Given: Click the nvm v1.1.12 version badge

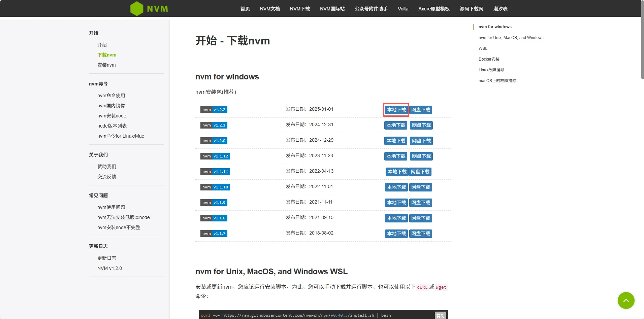Looking at the screenshot, I should 215,156.
